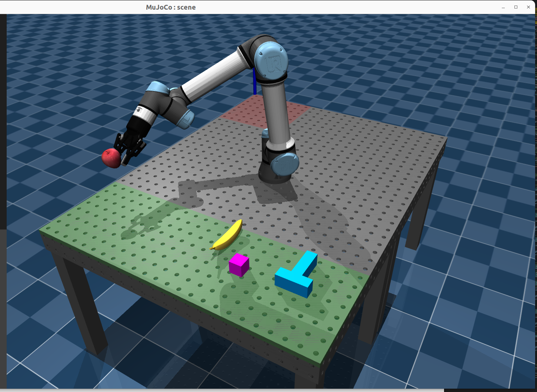Select the magenta cube on the table
Image resolution: width=537 pixels, height=392 pixels.
pos(239,265)
